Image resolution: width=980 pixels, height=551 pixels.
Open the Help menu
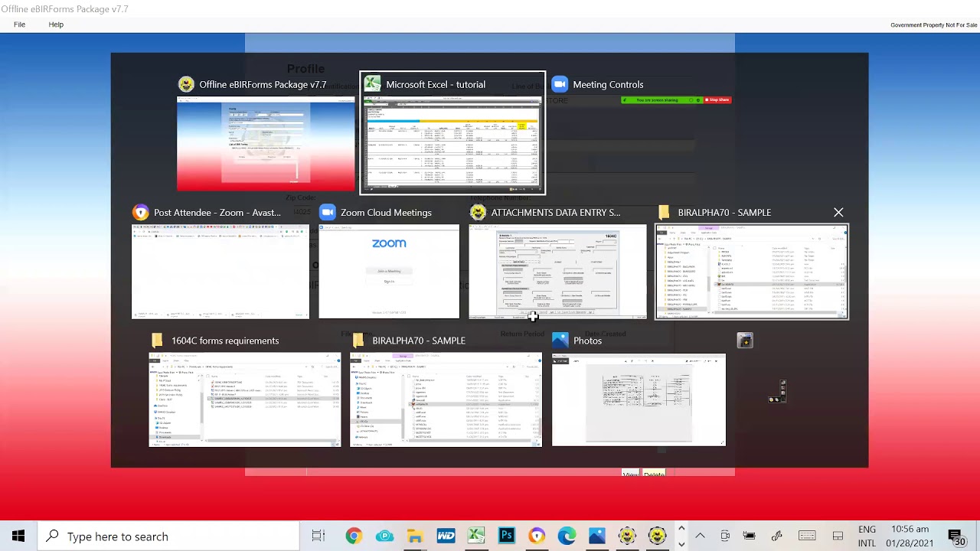coord(56,24)
